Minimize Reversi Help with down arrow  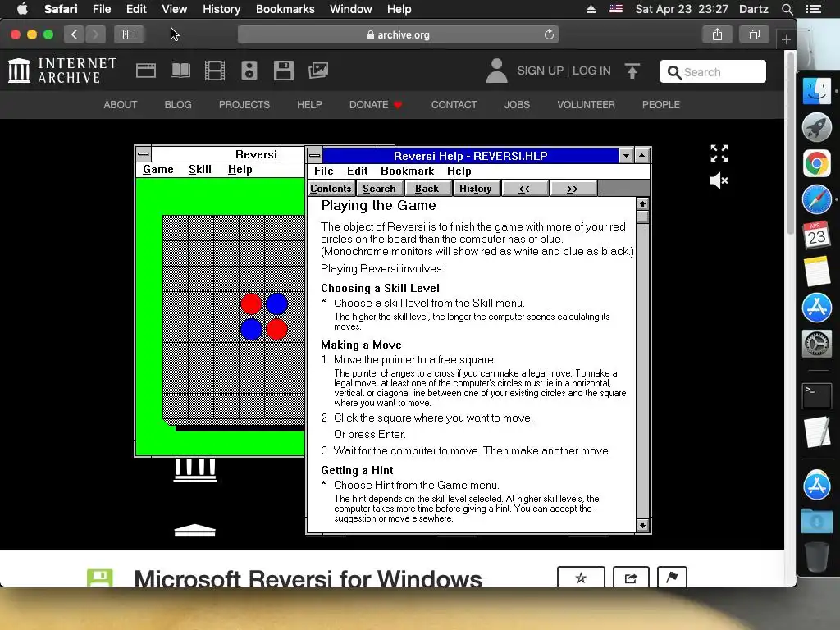pos(626,156)
